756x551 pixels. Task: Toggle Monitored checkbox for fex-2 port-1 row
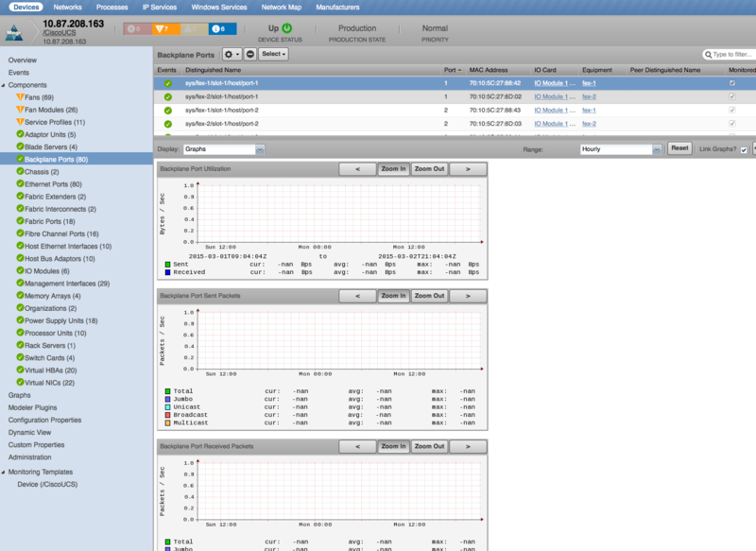(x=731, y=96)
